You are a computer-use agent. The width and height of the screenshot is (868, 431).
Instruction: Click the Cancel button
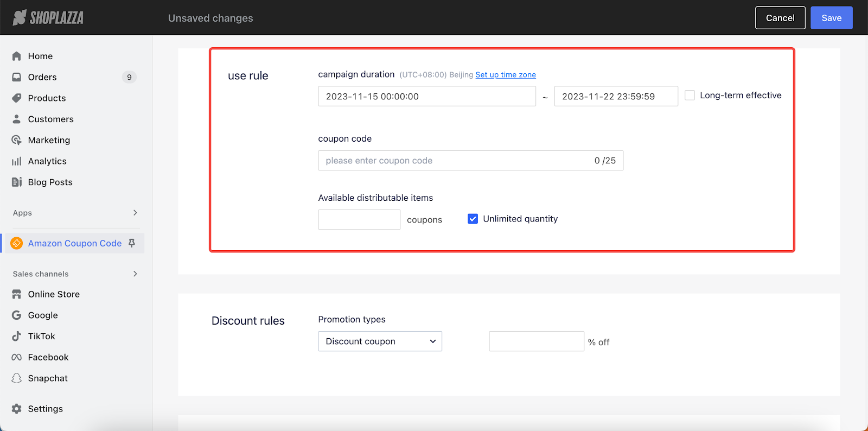tap(780, 18)
